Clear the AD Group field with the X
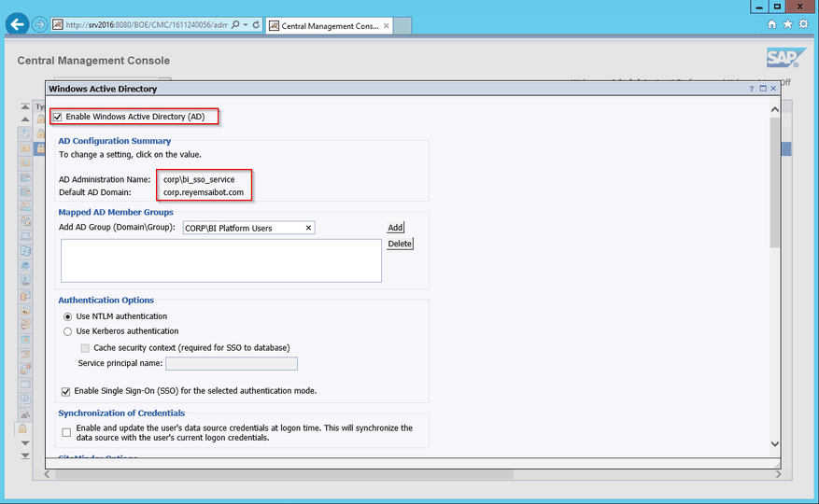The image size is (819, 504). coord(308,228)
